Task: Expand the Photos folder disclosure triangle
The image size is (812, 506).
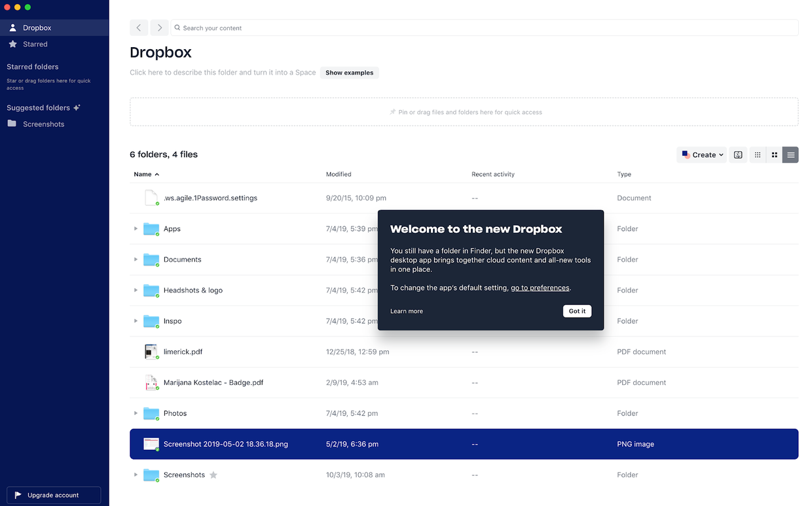Action: pos(136,414)
